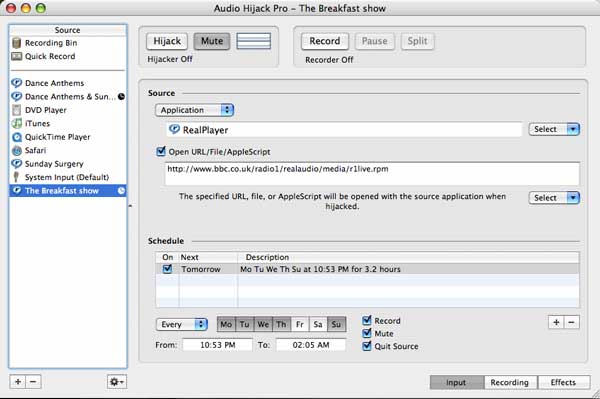Click the URL field containing the bbc.co.uk address
This screenshot has width=600, height=399.
[x=372, y=173]
